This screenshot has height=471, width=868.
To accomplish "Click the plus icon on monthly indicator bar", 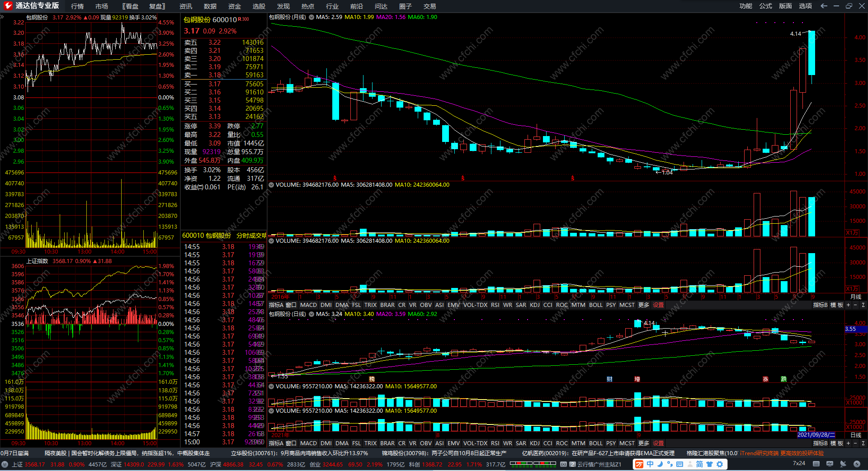I will pyautogui.click(x=848, y=305).
